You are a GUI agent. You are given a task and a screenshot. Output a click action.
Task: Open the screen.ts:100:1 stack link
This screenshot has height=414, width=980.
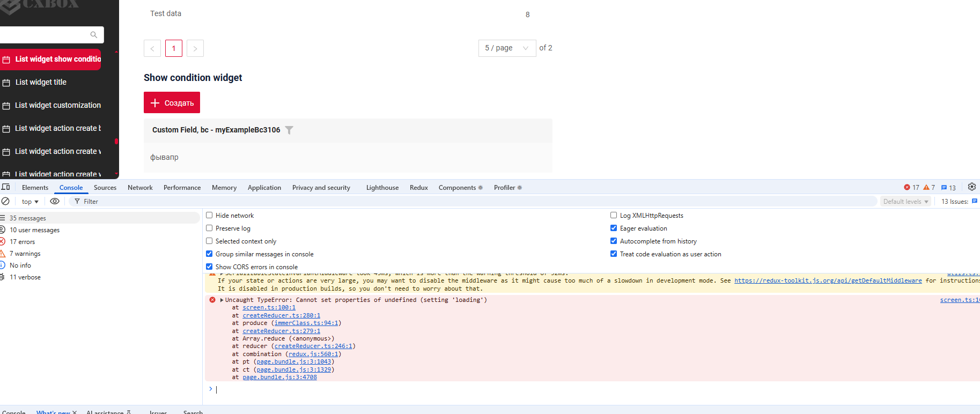click(269, 307)
